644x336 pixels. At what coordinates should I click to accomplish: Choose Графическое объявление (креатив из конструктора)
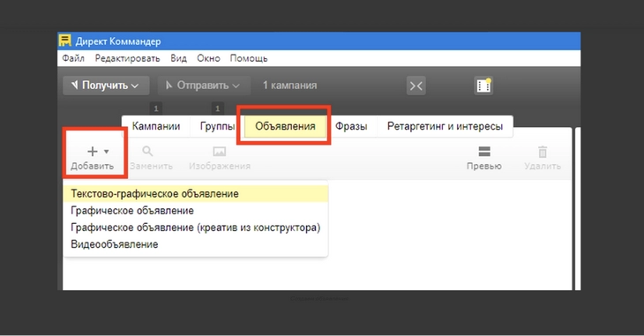196,228
